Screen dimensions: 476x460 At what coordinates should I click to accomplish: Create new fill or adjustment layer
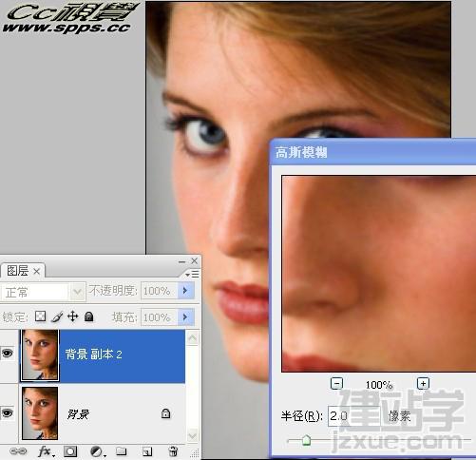(x=97, y=451)
